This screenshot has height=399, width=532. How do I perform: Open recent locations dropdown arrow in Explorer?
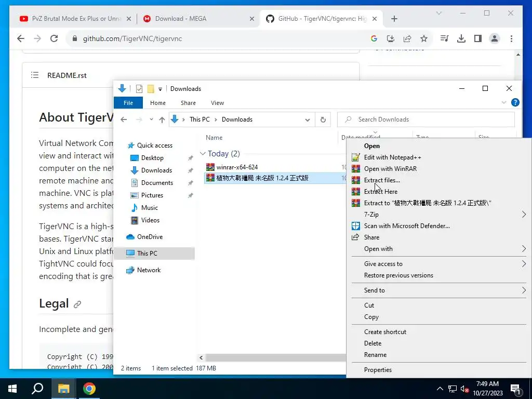click(151, 119)
